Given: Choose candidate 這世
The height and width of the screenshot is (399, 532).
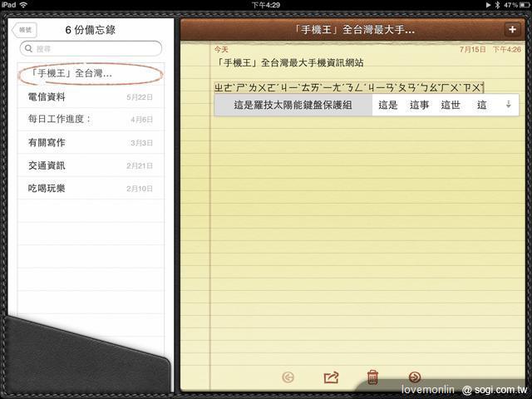Looking at the screenshot, I should (x=451, y=105).
